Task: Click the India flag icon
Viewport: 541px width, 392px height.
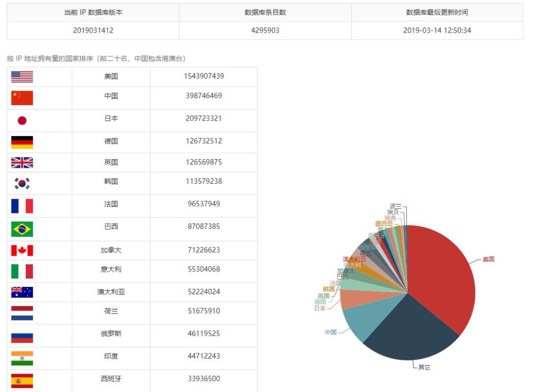Action: (x=22, y=358)
